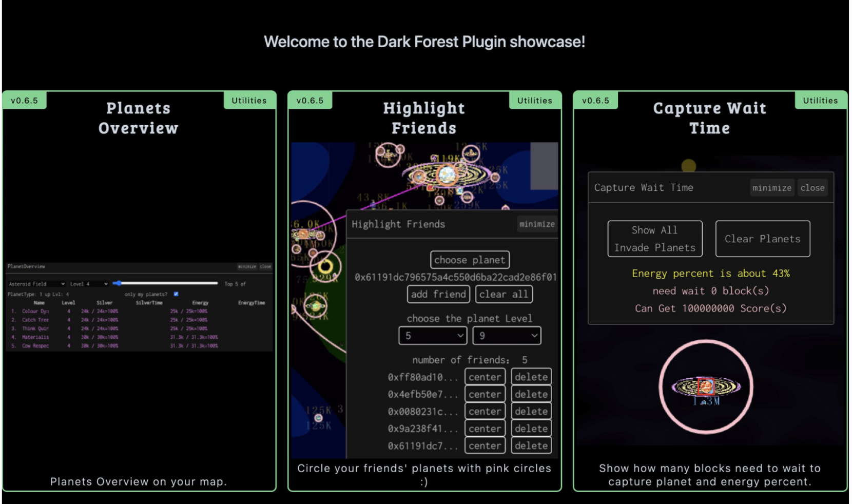This screenshot has height=504, width=852.
Task: Close the Capture Wait Time panel
Action: 812,188
